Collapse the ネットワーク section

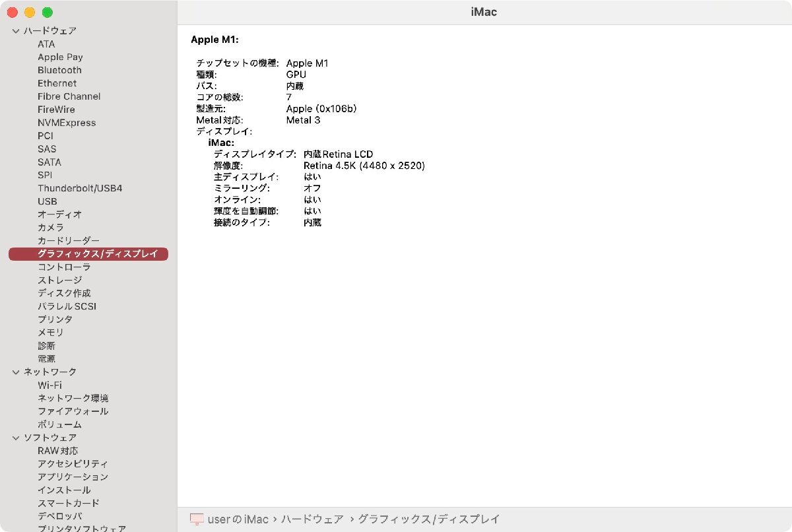click(x=16, y=372)
